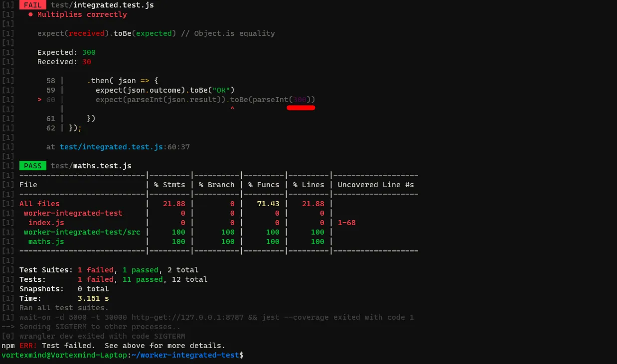Image resolution: width=617 pixels, height=364 pixels.
Task: Click the '% Branch' column header
Action: 216,185
